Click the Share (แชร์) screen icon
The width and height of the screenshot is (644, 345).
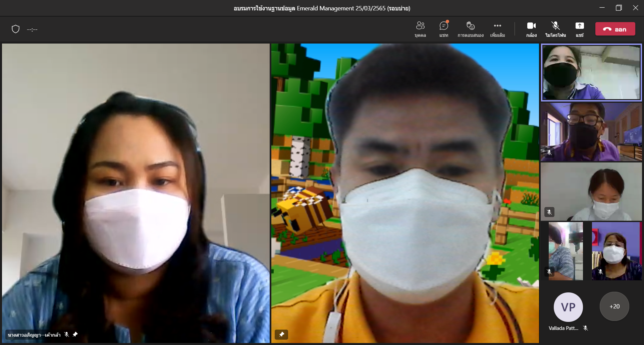[580, 29]
